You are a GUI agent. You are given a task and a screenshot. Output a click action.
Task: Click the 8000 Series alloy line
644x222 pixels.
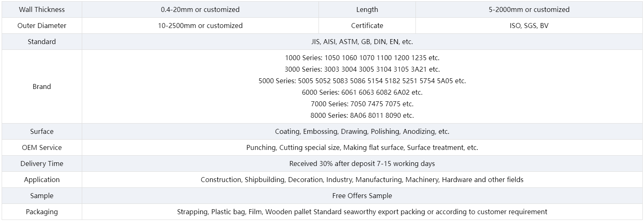coord(362,115)
